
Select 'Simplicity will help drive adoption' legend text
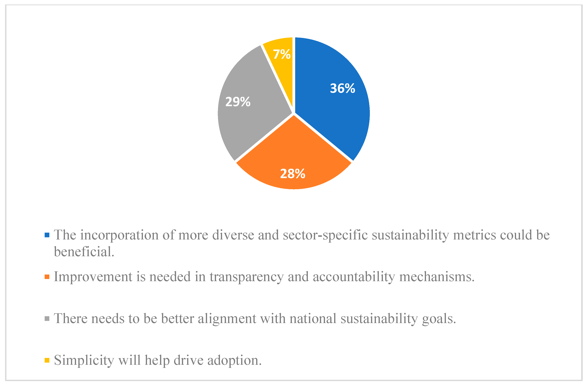[x=158, y=360]
